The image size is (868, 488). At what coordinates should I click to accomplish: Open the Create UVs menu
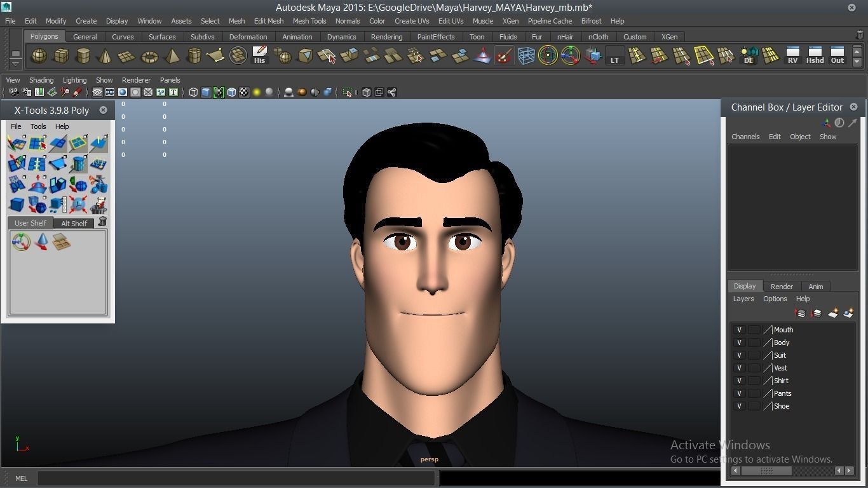[412, 21]
